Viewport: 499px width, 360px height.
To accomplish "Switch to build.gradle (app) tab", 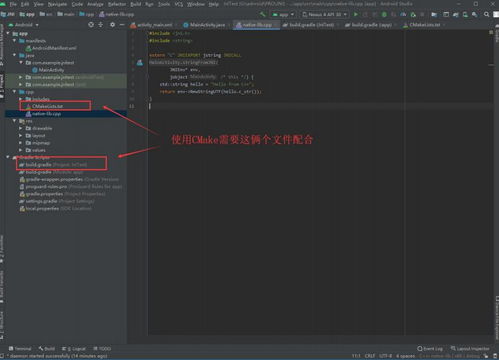I will point(371,25).
